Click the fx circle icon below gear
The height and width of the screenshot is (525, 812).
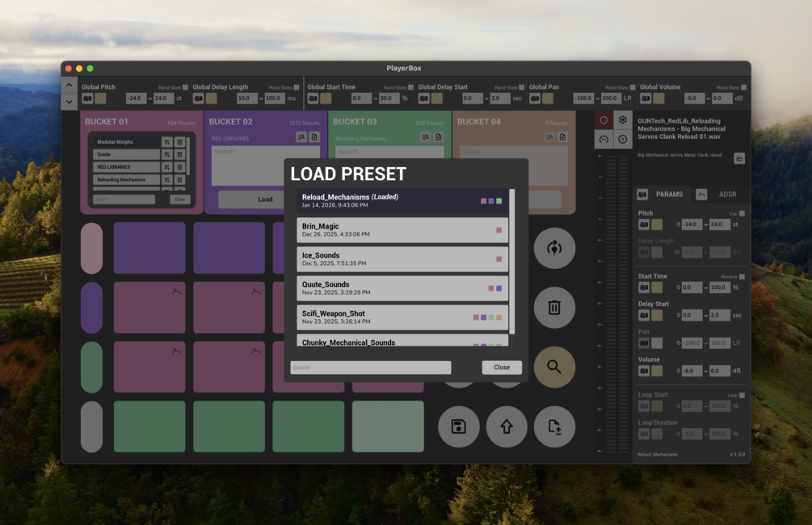click(623, 139)
